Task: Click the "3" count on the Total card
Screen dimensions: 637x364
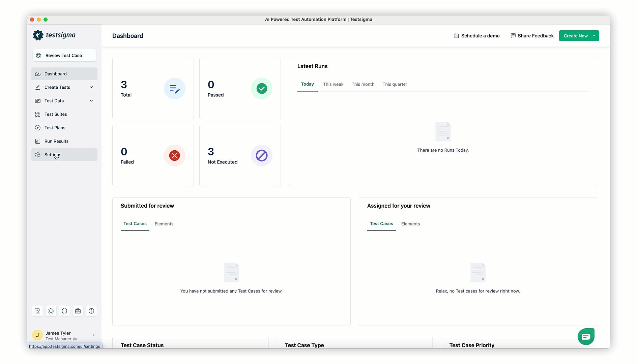Action: (x=124, y=85)
